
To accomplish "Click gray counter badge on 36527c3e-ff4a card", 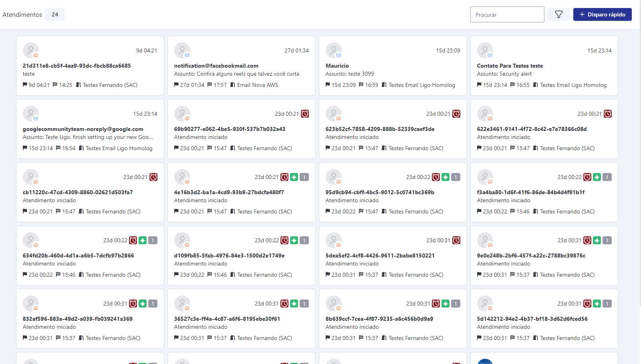I will (x=304, y=304).
